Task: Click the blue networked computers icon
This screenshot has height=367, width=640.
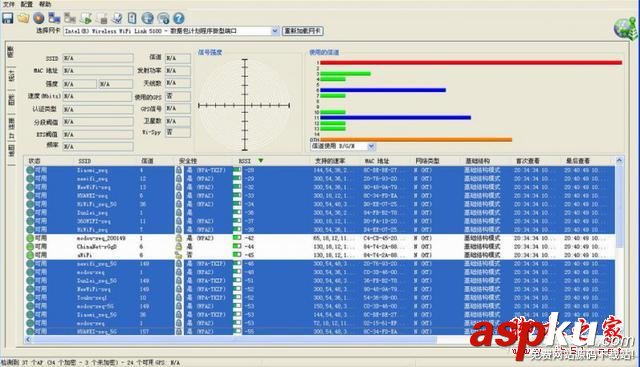Action: tap(54, 18)
